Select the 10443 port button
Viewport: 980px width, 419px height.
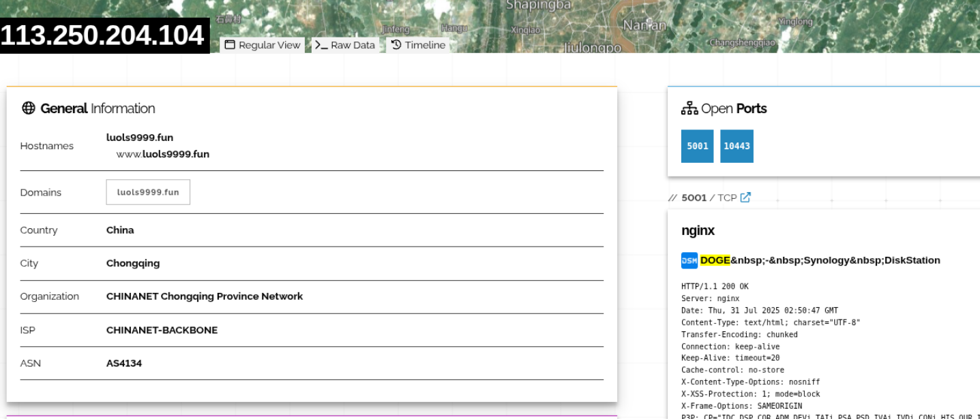pyautogui.click(x=737, y=146)
